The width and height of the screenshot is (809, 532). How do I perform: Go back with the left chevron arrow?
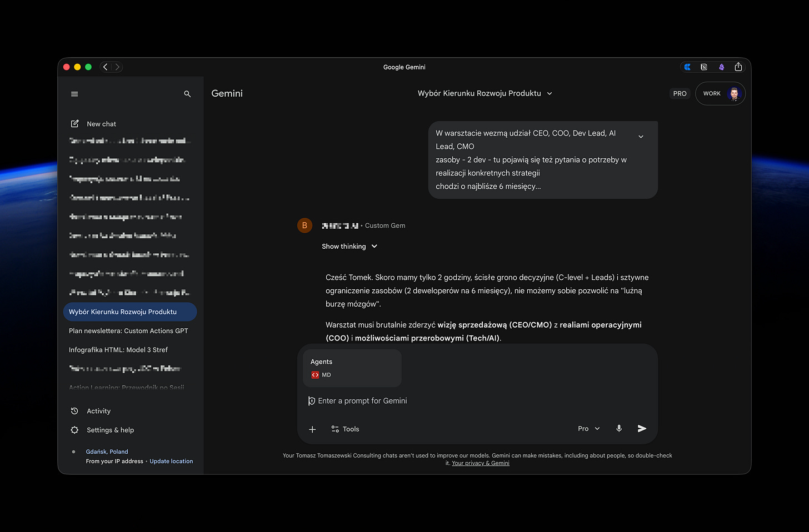[x=106, y=67]
